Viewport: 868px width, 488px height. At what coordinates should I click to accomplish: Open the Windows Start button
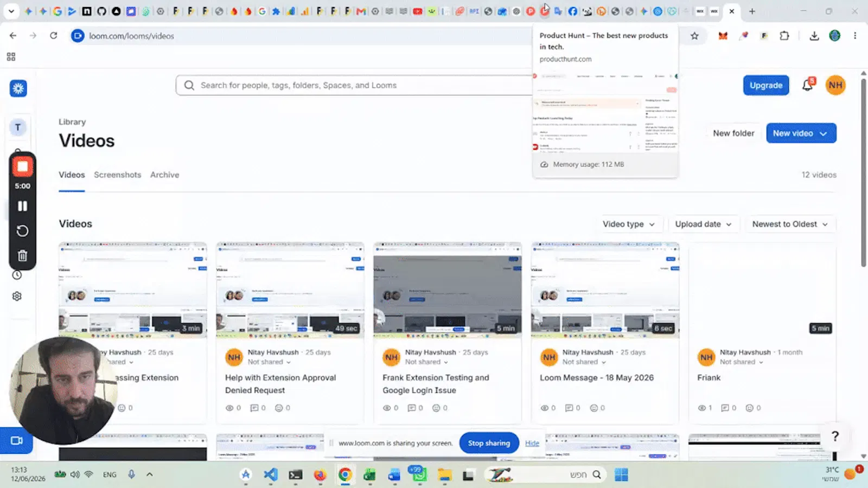point(621,475)
